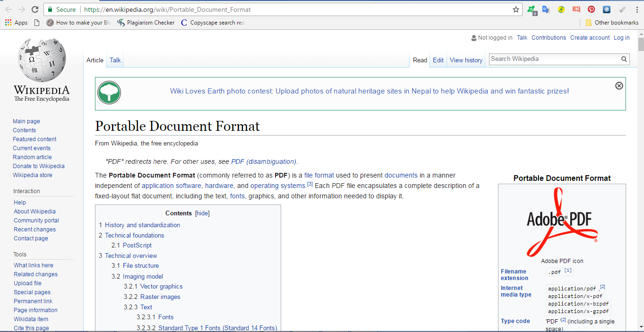Click the magnifying glass in Search Wikipedia box
The width and height of the screenshot is (644, 332).
624,59
